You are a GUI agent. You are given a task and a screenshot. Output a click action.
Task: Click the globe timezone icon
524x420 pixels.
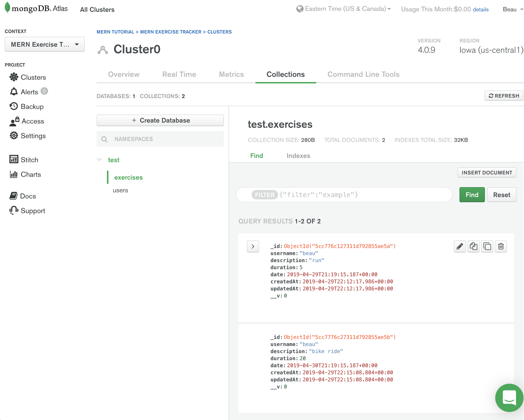click(x=300, y=9)
